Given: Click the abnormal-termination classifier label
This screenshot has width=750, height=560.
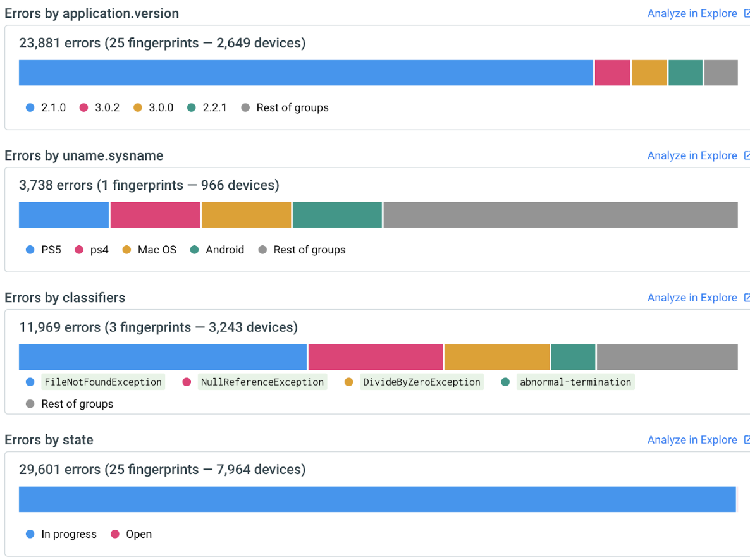Looking at the screenshot, I should [575, 382].
